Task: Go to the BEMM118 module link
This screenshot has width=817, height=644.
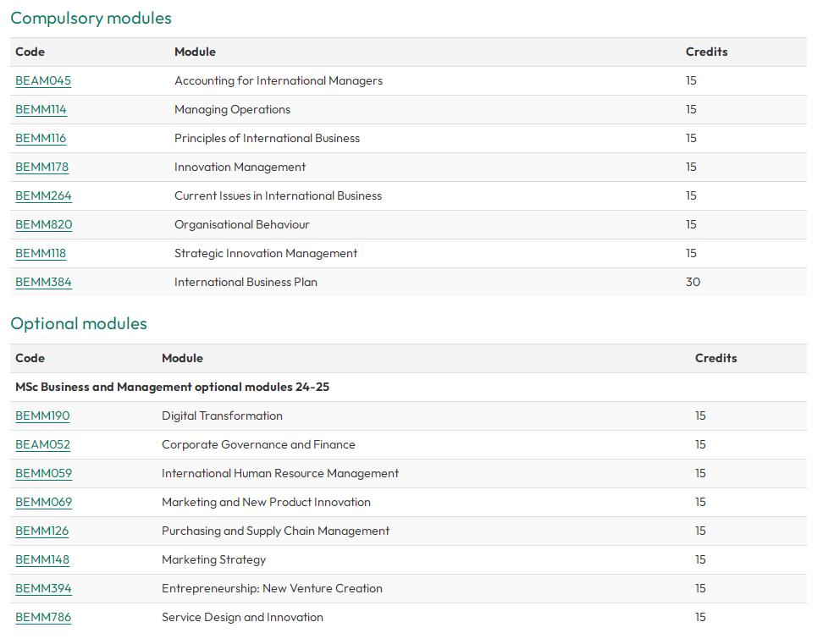Action: pos(41,253)
